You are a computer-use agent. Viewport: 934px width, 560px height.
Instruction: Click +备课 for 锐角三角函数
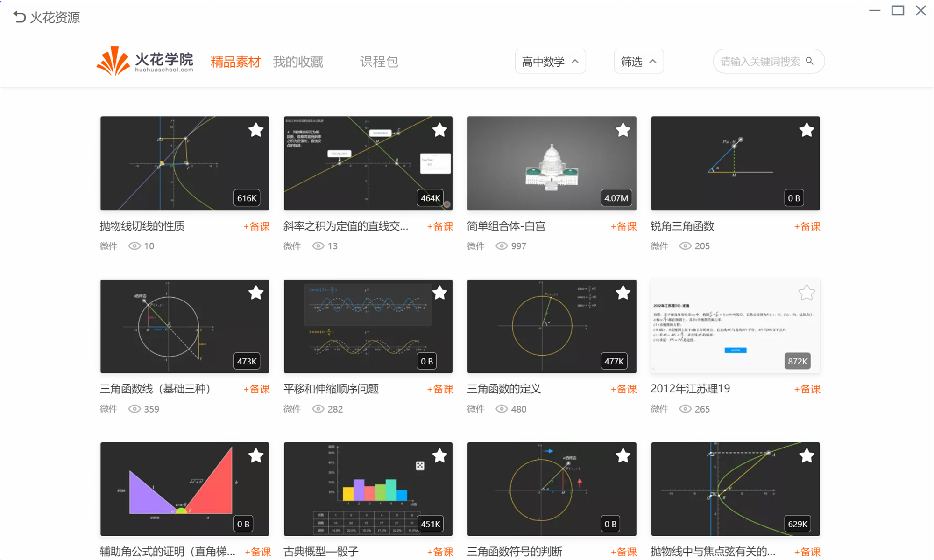point(807,226)
